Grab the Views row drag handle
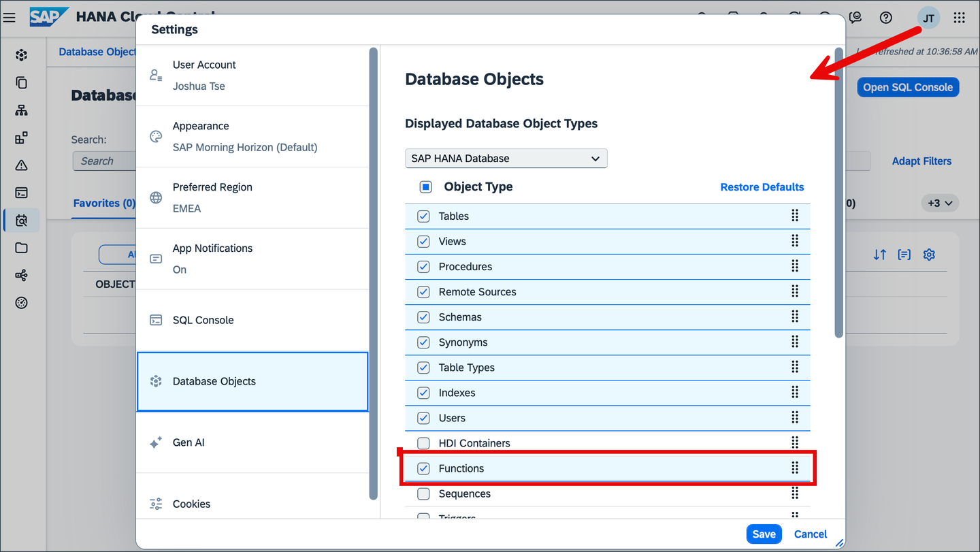980x552 pixels. coord(795,241)
